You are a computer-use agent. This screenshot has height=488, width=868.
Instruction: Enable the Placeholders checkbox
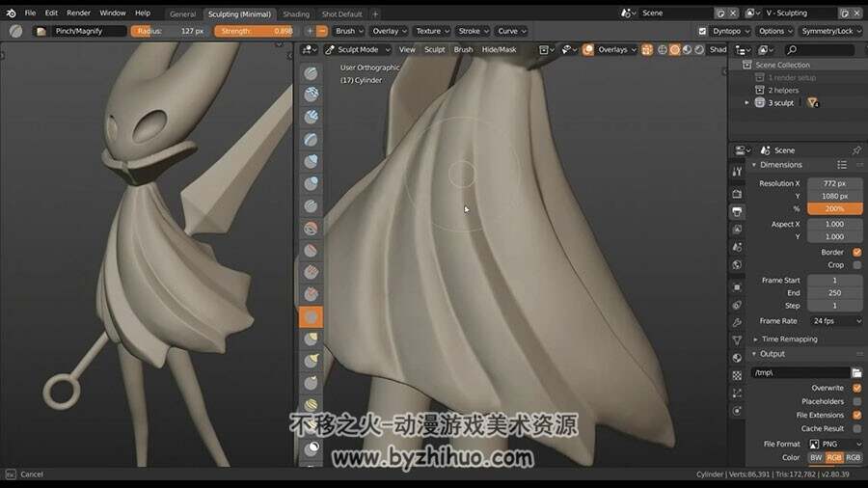pyautogui.click(x=857, y=401)
